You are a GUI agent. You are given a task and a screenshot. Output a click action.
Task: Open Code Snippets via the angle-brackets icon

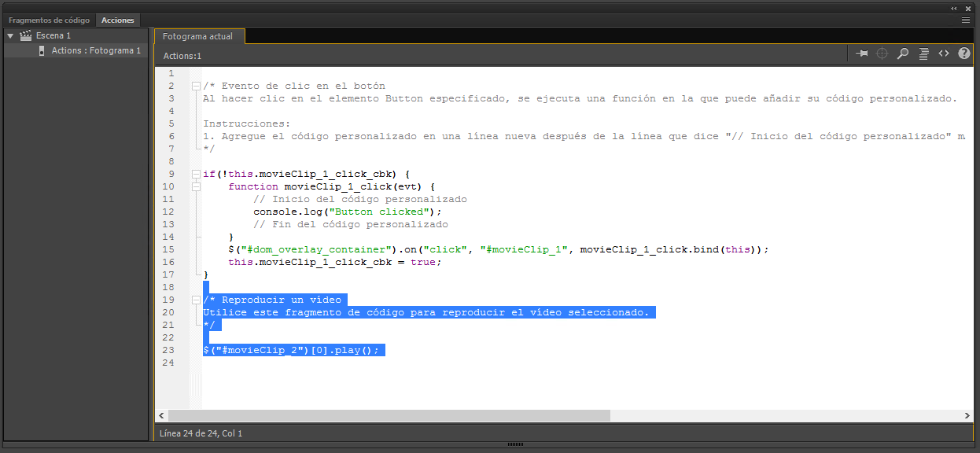pos(943,53)
